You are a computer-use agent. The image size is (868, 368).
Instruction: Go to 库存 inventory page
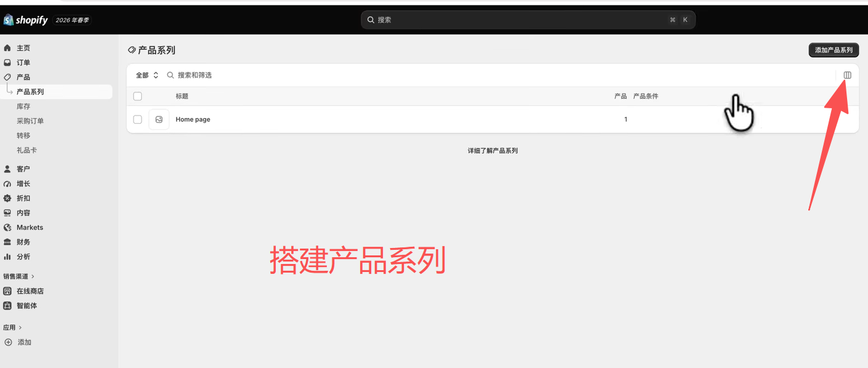[23, 106]
